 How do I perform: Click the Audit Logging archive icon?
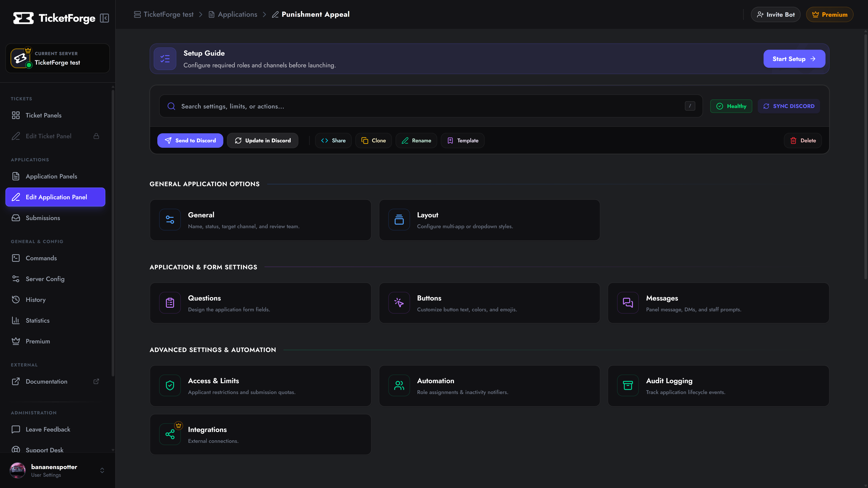(628, 385)
